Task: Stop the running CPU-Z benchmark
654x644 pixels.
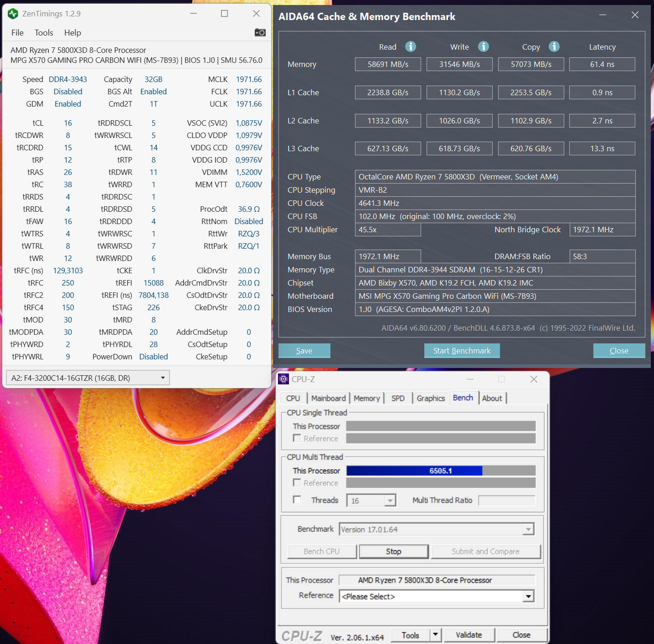Action: click(x=393, y=551)
